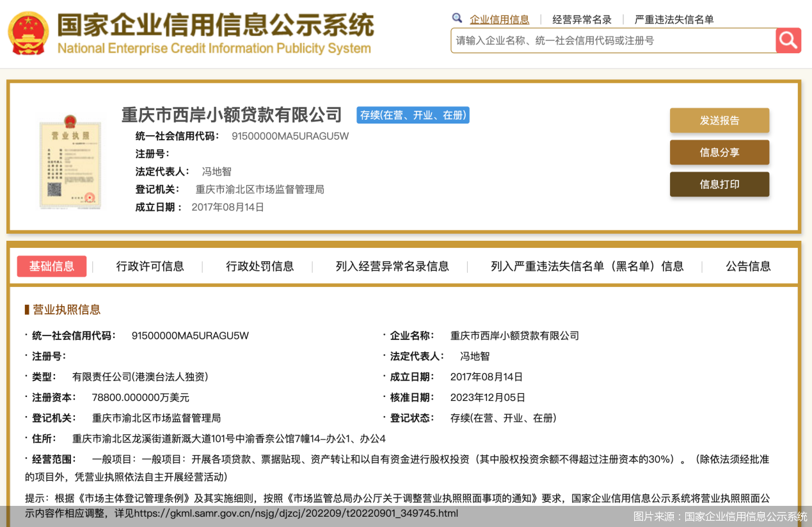Click the 信息分享 button
The image size is (812, 527).
pyautogui.click(x=719, y=152)
